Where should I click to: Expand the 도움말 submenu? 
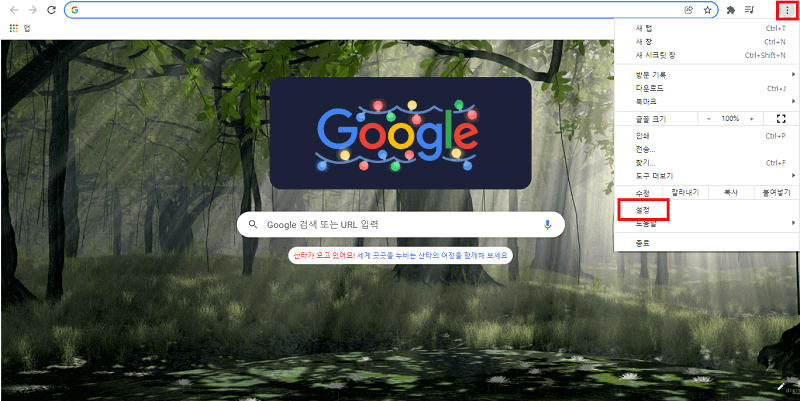point(707,223)
